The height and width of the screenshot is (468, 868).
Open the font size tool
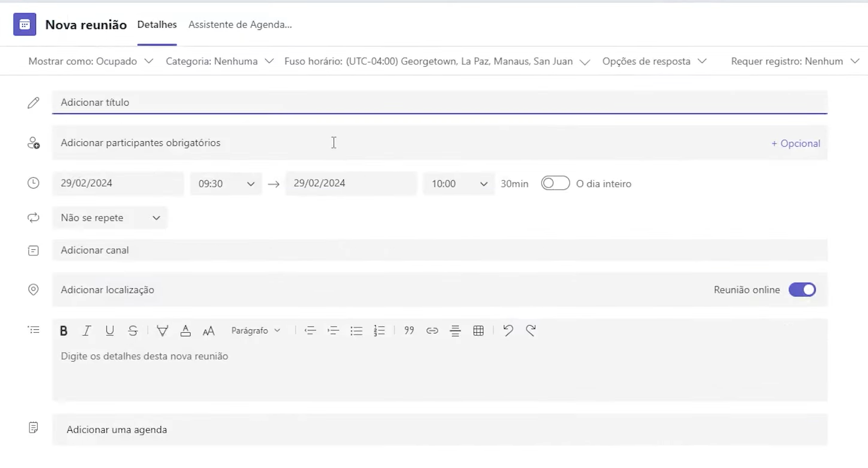(209, 330)
